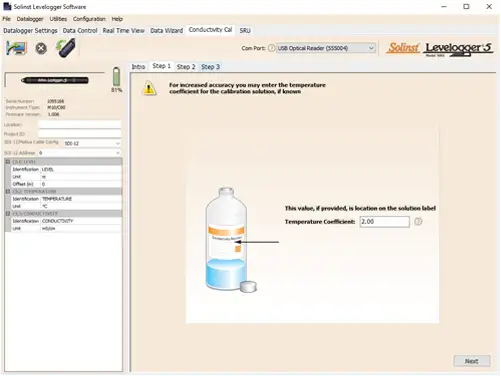
Task: Select the Conductivity Cal tab
Action: (x=210, y=30)
